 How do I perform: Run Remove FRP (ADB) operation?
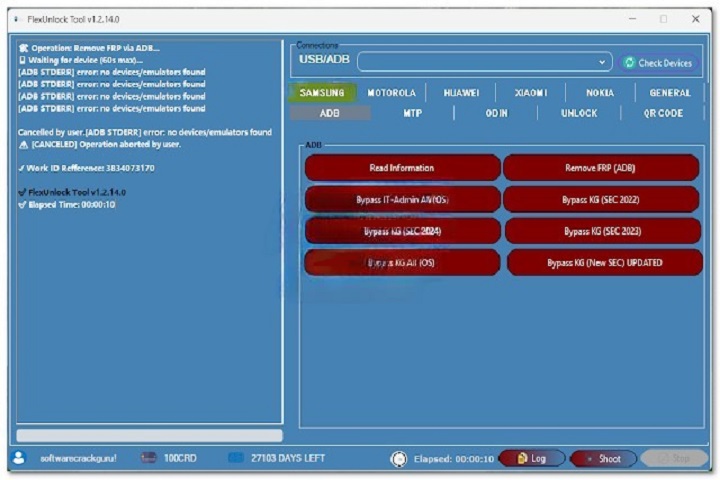click(x=601, y=168)
